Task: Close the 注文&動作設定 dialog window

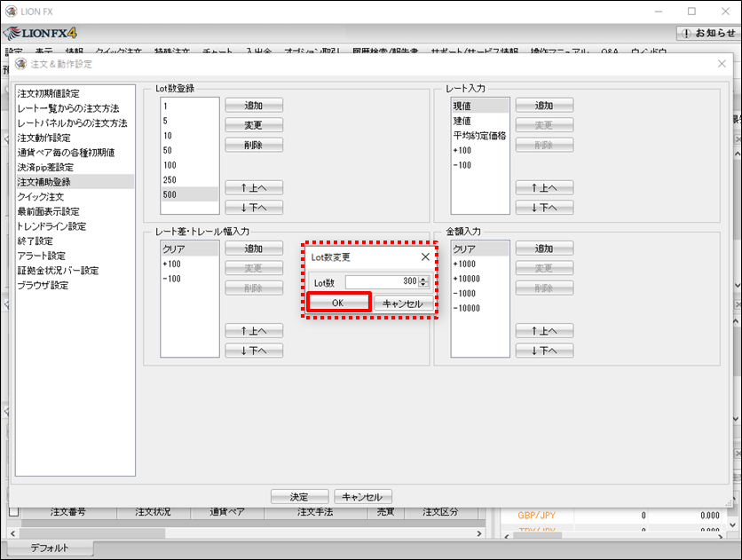Action: coord(722,64)
